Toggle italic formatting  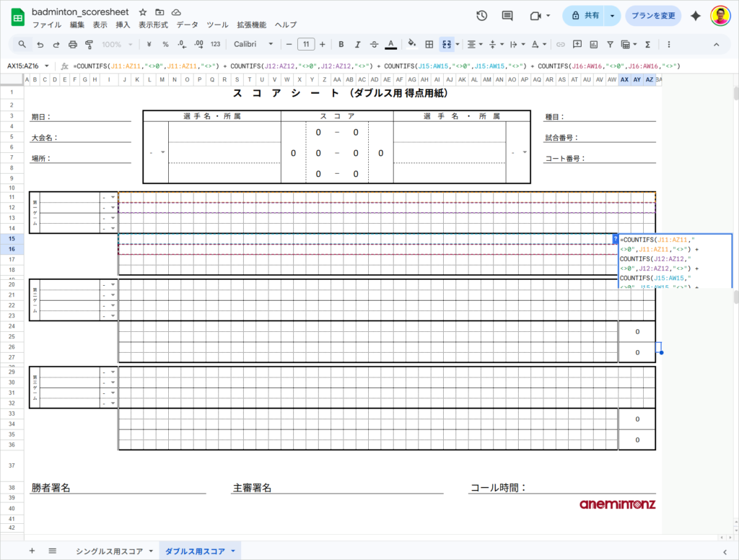[x=357, y=44]
